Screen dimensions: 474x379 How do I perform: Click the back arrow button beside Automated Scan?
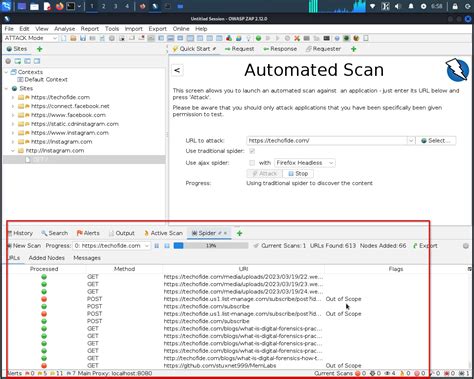coord(177,70)
